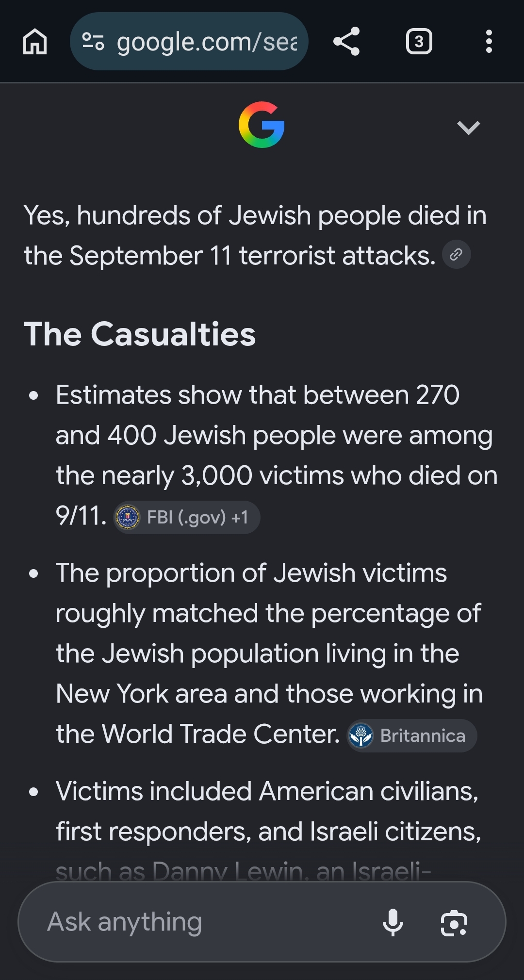Select The Casualties heading

point(140,334)
